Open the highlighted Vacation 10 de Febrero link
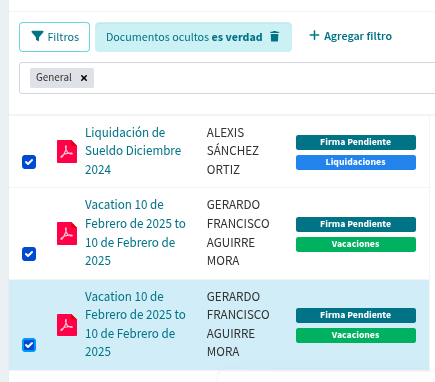This screenshot has height=382, width=435. point(135,324)
